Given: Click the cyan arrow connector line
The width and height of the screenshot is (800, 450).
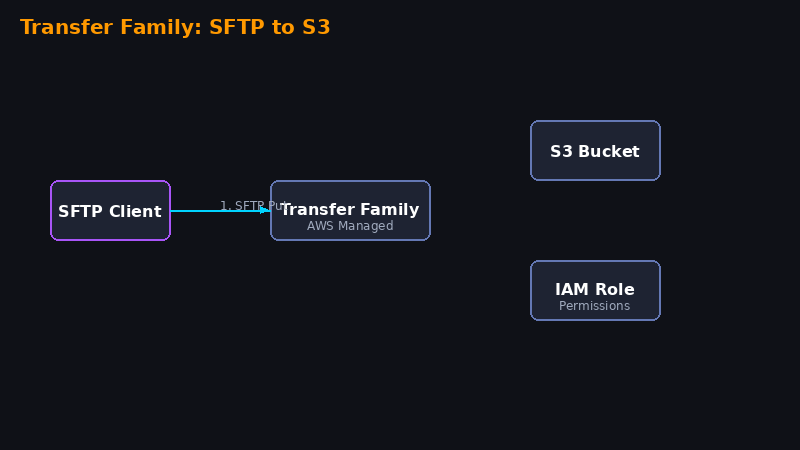Looking at the screenshot, I should tap(214, 211).
